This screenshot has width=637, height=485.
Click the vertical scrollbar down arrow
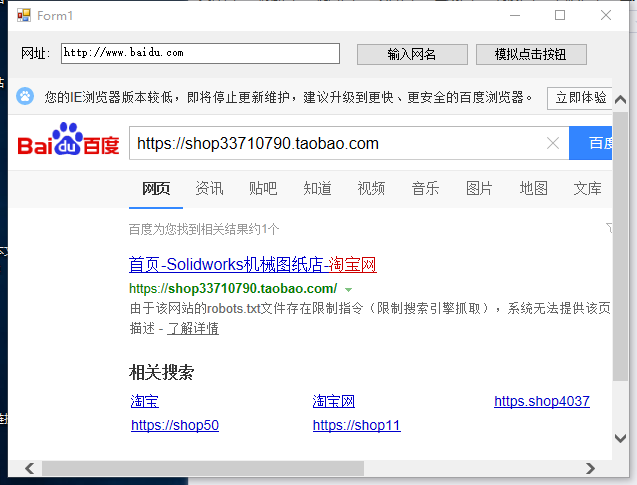[620, 438]
